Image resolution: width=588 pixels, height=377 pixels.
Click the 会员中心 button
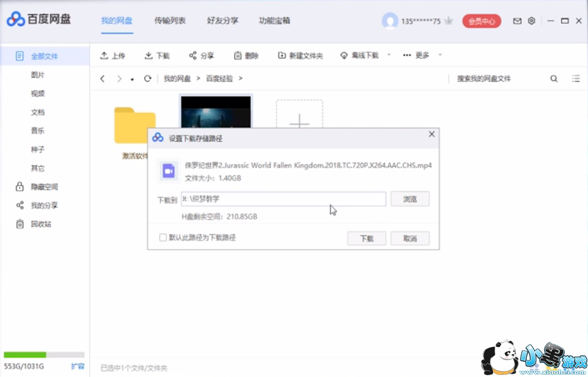tap(481, 21)
